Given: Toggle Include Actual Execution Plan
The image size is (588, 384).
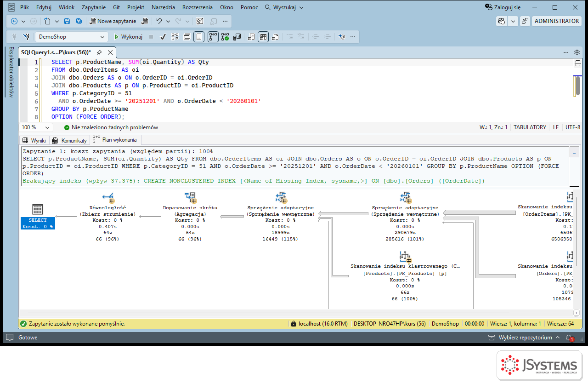Looking at the screenshot, I should point(213,37).
